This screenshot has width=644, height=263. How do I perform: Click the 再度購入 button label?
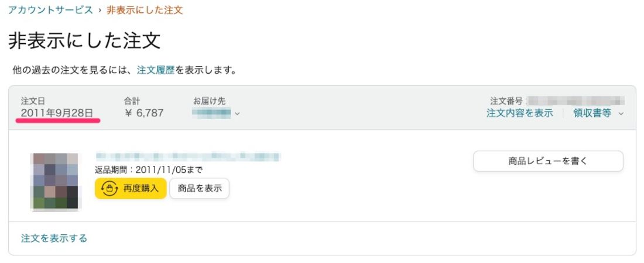[141, 189]
